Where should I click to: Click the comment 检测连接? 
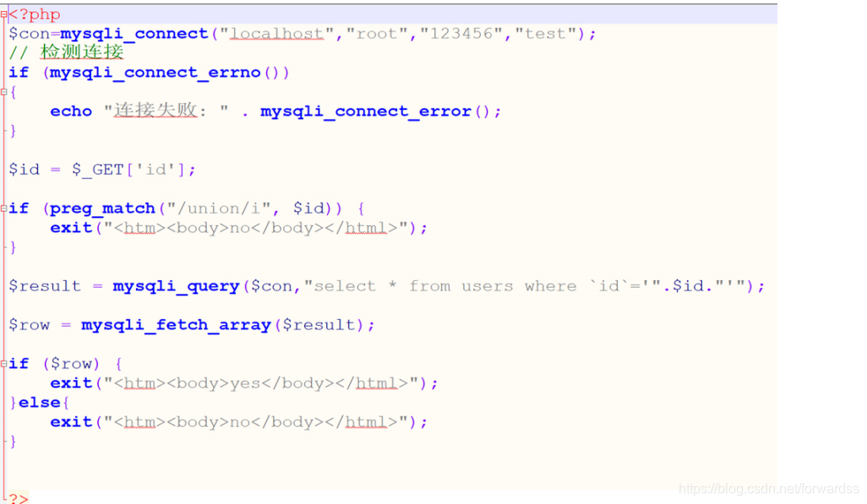pyautogui.click(x=82, y=52)
